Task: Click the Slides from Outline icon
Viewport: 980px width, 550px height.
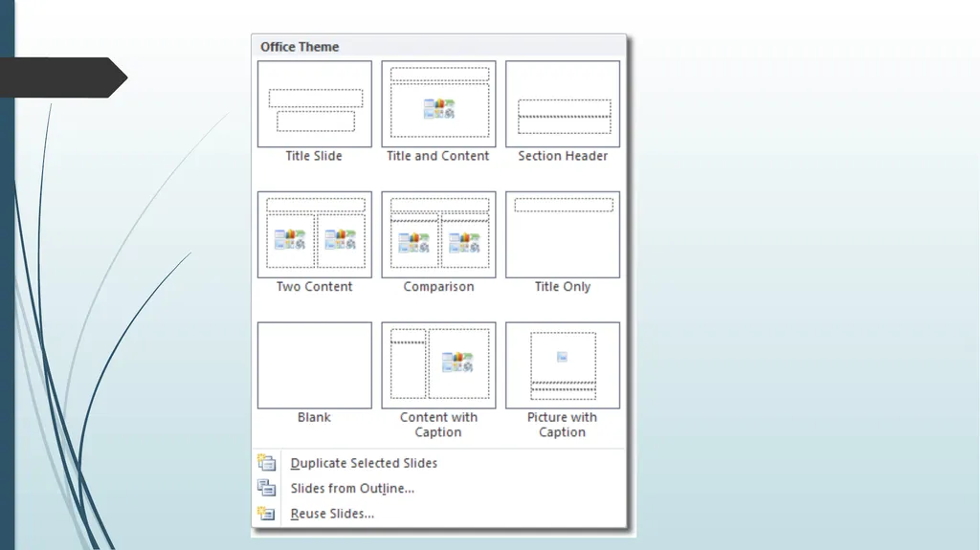Action: pos(266,488)
